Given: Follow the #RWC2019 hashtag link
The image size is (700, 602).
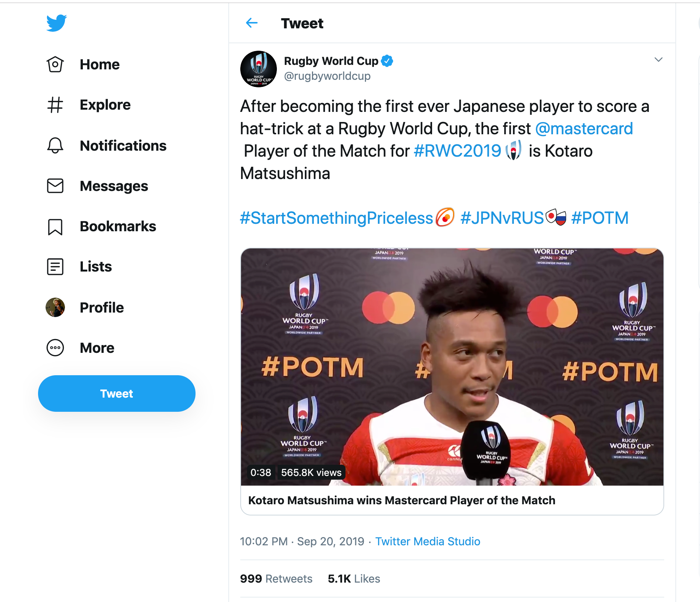Looking at the screenshot, I should 457,151.
